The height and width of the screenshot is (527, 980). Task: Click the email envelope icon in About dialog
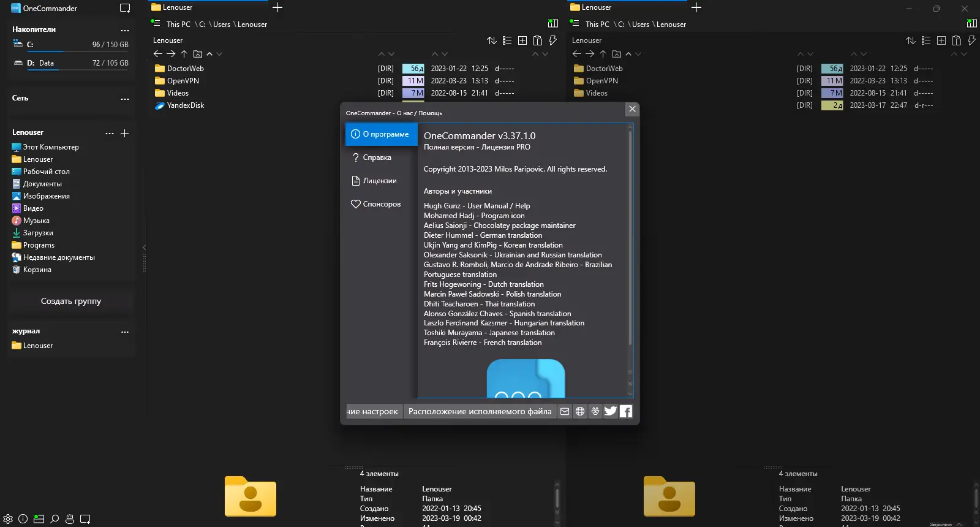[565, 411]
